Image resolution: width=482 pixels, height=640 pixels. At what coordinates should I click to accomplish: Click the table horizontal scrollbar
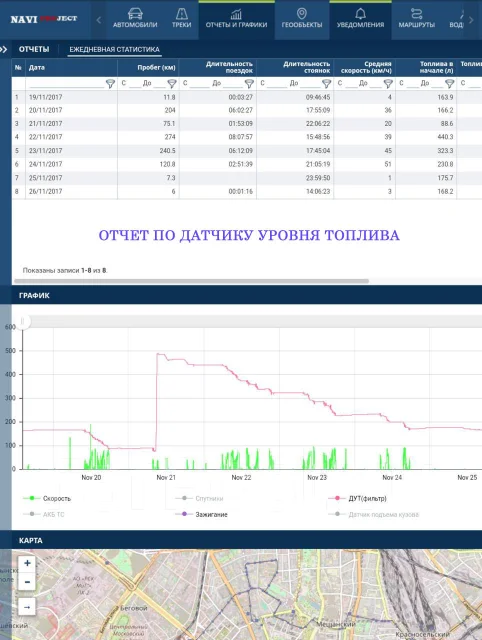pyautogui.click(x=191, y=281)
